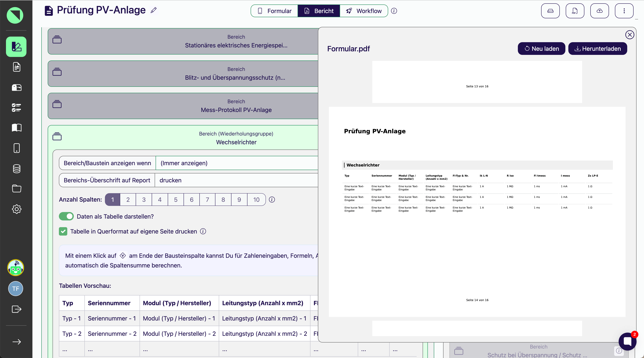This screenshot has width=644, height=358.
Task: Open the chat support bubble
Action: point(627,341)
